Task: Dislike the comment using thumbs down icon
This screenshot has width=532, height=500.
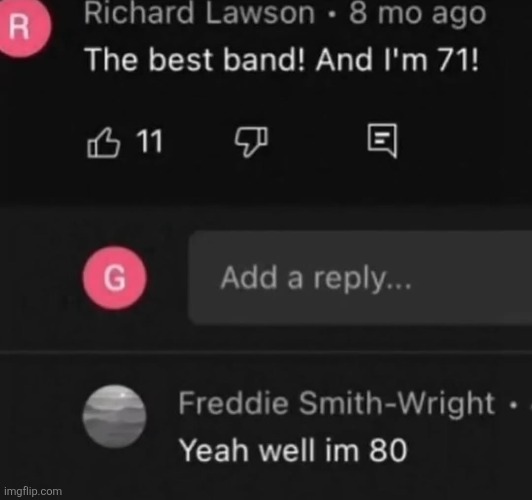Action: [251, 142]
